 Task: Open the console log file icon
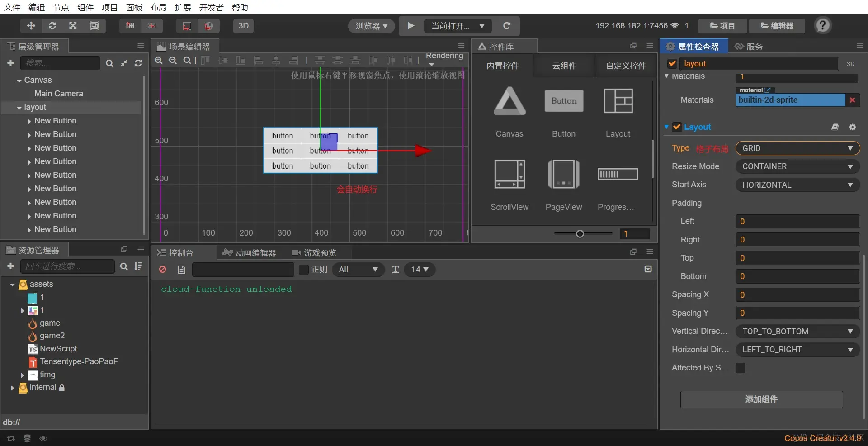(181, 270)
